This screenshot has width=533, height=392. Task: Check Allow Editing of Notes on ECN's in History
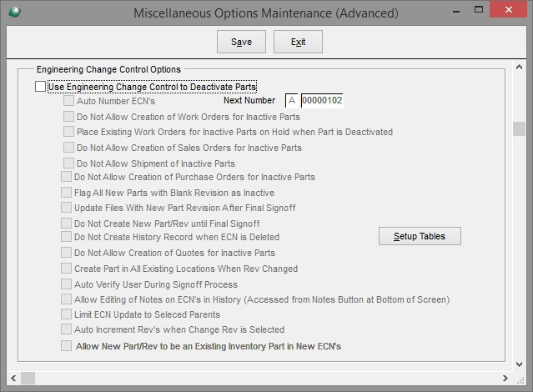tap(66, 299)
